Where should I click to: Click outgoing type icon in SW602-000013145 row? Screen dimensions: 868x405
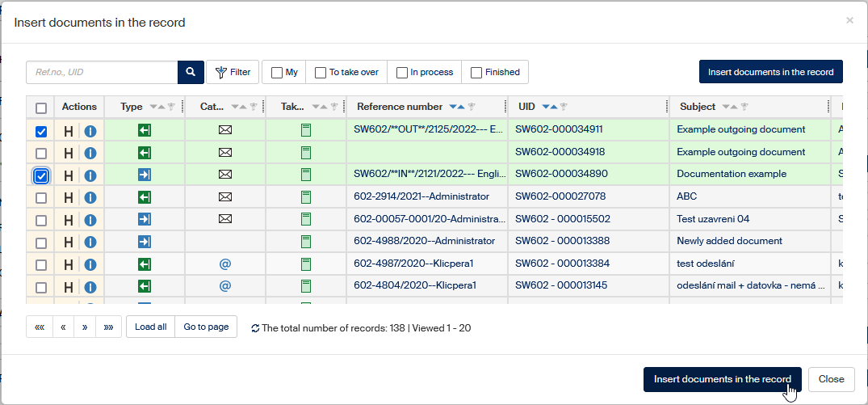point(145,286)
